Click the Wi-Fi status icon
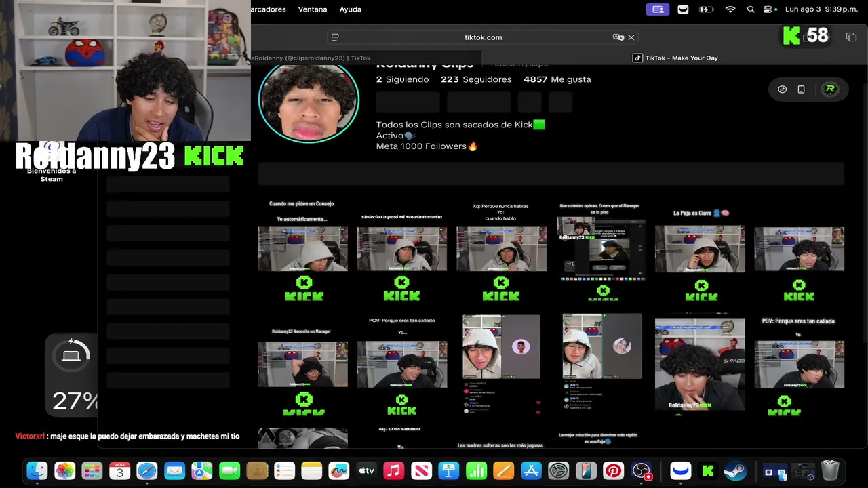The width and height of the screenshot is (868, 488). click(x=730, y=9)
